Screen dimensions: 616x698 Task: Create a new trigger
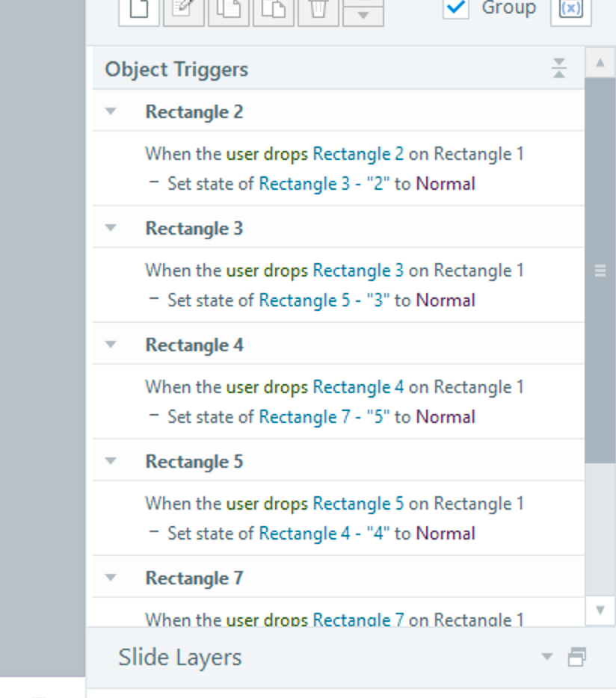coord(139,10)
